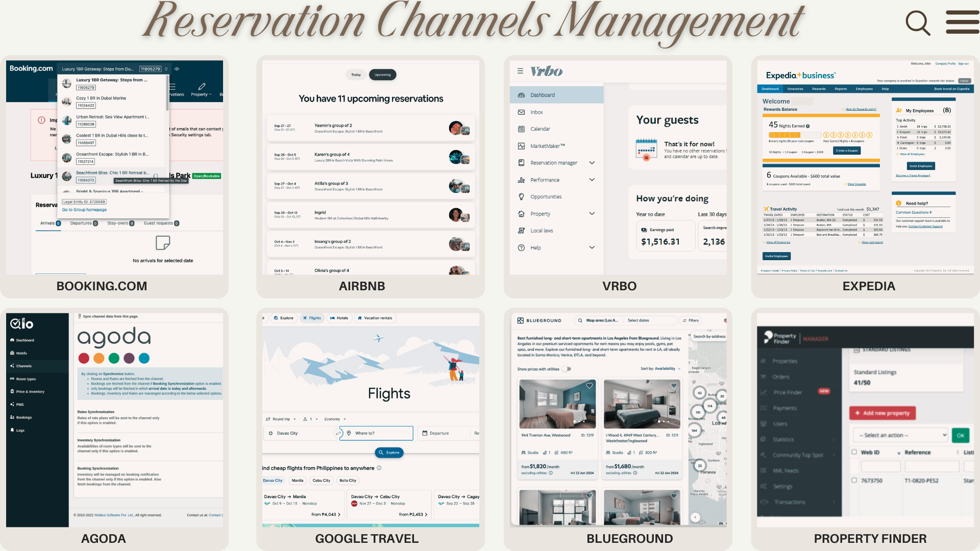Image resolution: width=980 pixels, height=551 pixels.
Task: Toggle Show prices with utilities switch
Action: pyautogui.click(x=567, y=369)
